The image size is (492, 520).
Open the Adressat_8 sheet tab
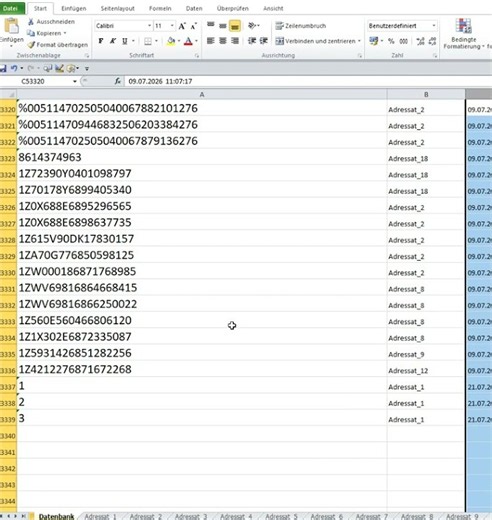pyautogui.click(x=417, y=517)
